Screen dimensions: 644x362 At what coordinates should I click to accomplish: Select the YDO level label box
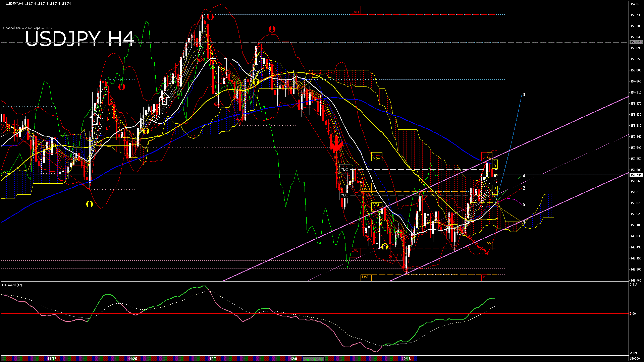pos(344,195)
